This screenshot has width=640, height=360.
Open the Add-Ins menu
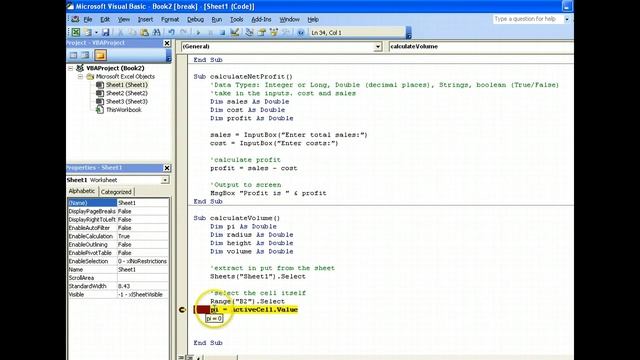click(x=261, y=19)
